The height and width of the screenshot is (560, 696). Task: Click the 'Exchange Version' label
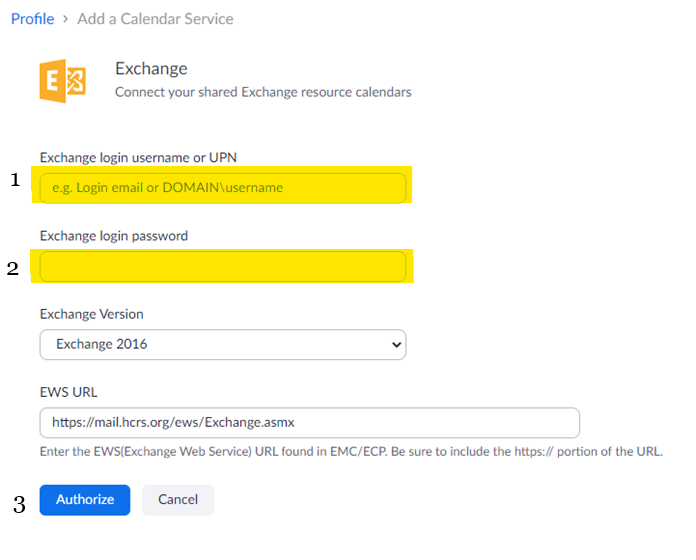point(91,314)
